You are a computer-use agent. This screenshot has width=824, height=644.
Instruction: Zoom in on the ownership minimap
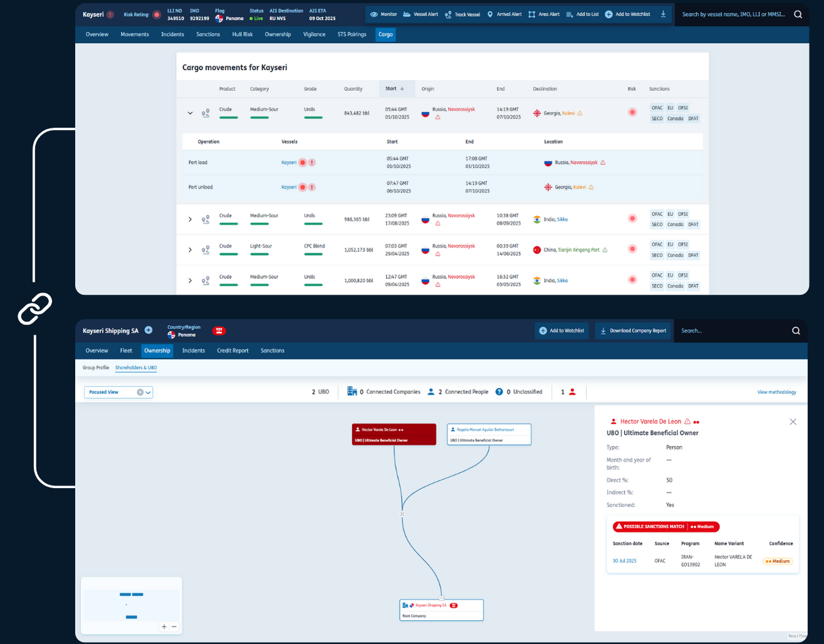pos(164,626)
